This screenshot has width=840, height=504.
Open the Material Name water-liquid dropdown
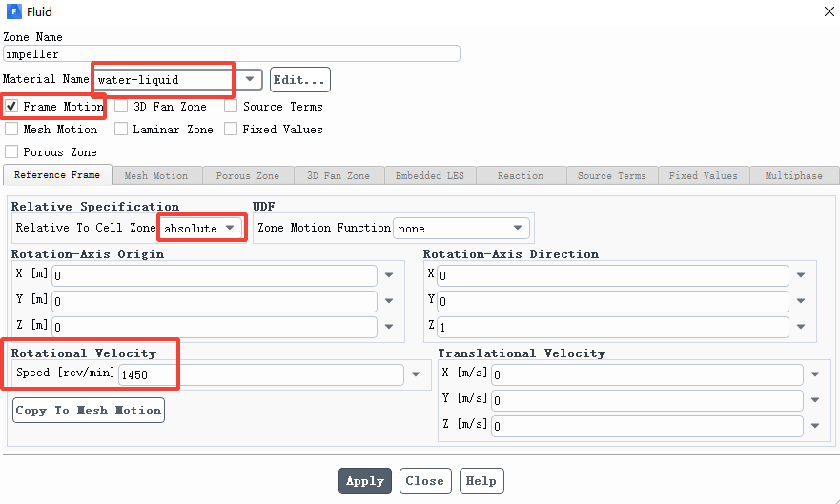coord(178,79)
